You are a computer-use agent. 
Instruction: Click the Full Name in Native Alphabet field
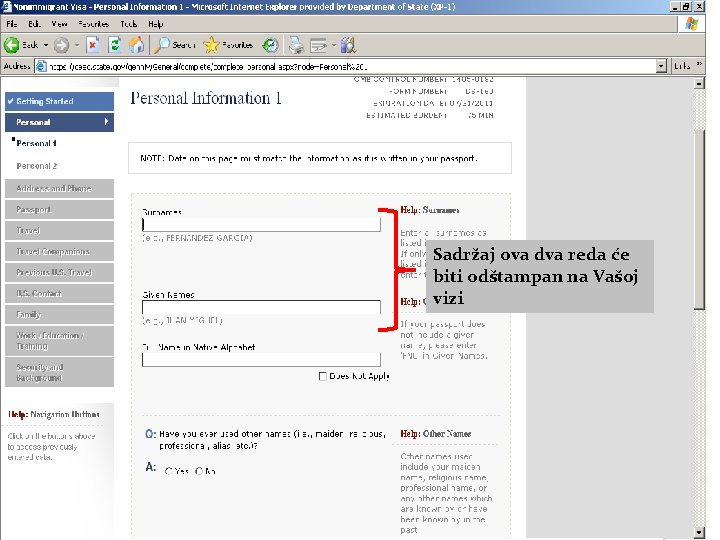(x=261, y=360)
